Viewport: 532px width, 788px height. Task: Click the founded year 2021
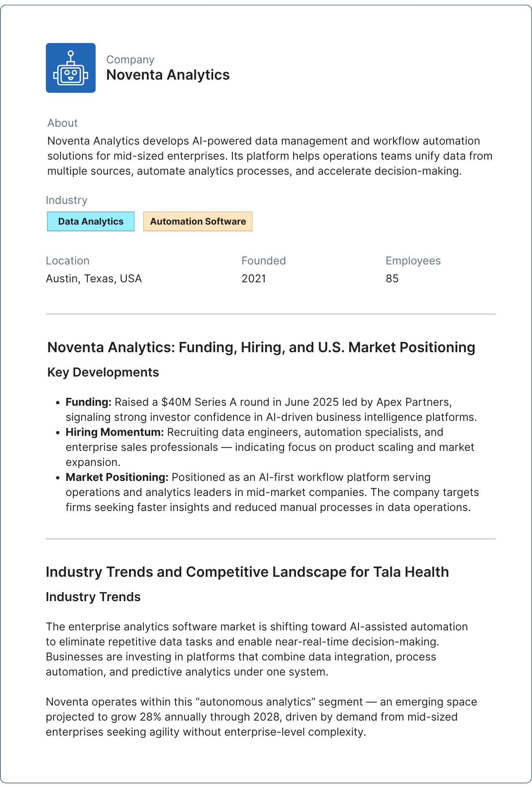coord(254,279)
